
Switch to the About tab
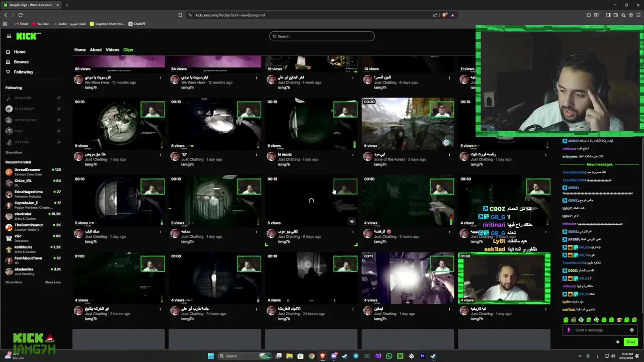(96, 50)
